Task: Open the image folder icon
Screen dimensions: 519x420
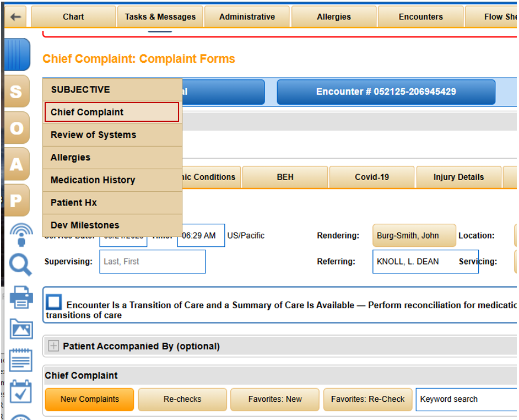Action: coord(21,329)
